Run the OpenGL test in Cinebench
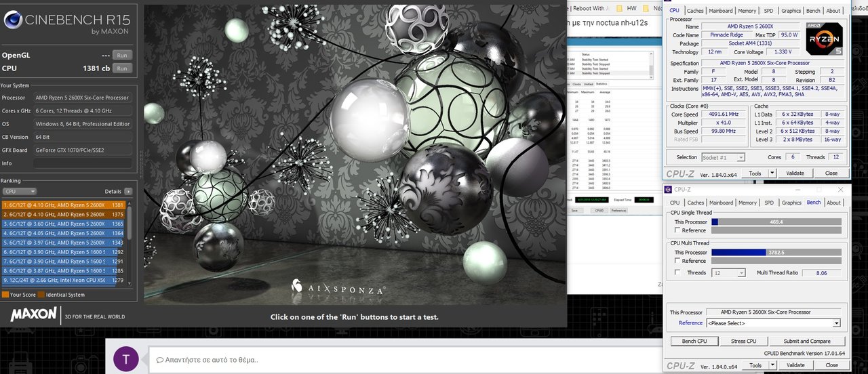The image size is (868, 374). click(122, 56)
